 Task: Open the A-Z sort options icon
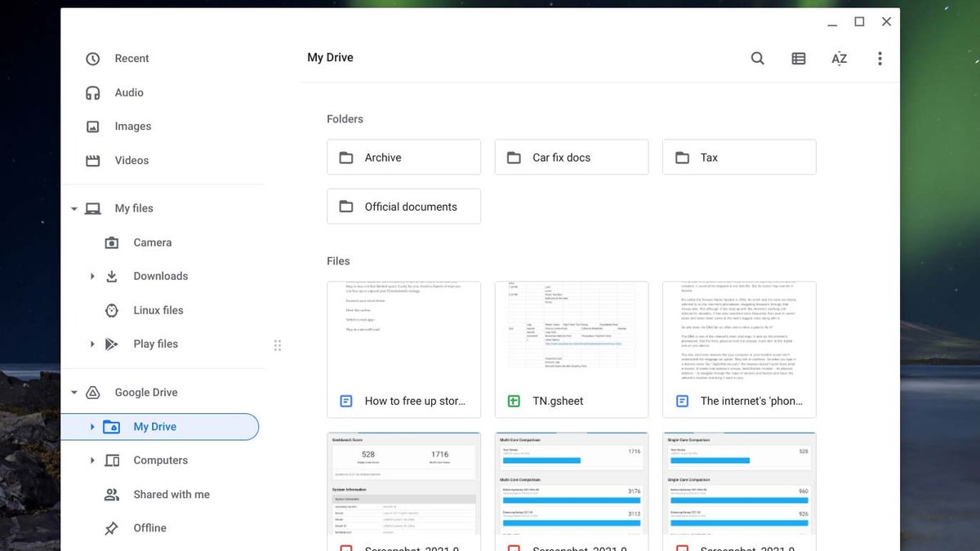click(839, 58)
